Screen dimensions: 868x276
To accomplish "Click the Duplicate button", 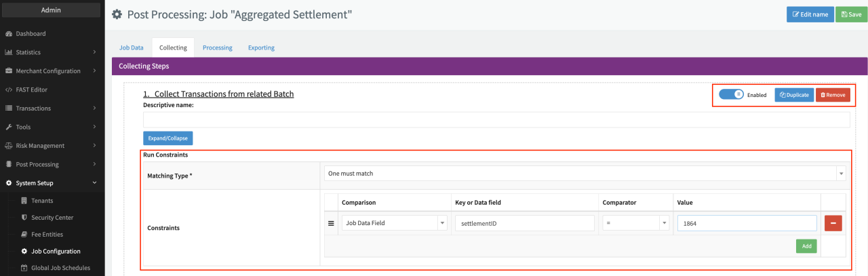I will [794, 95].
